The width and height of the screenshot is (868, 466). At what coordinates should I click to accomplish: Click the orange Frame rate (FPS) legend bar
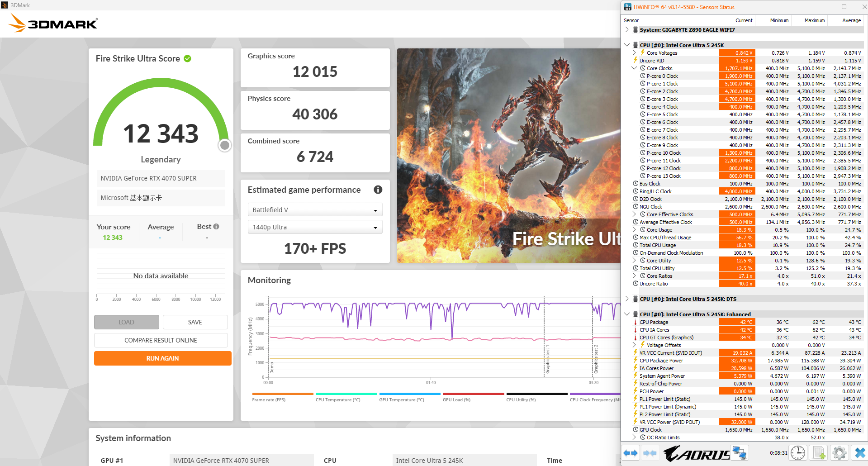(283, 394)
